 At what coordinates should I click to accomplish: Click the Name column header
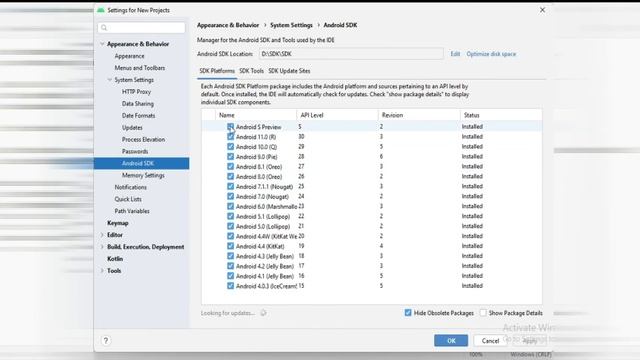[x=256, y=115]
